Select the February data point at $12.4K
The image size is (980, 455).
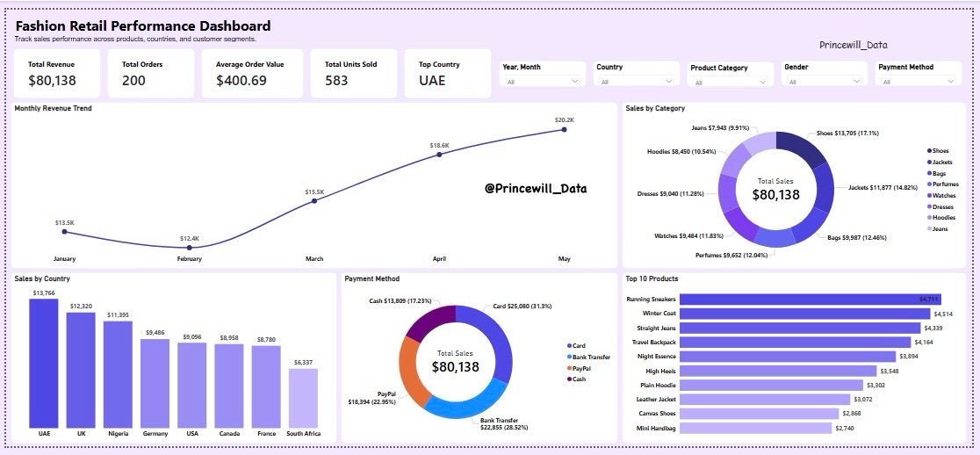[x=190, y=248]
